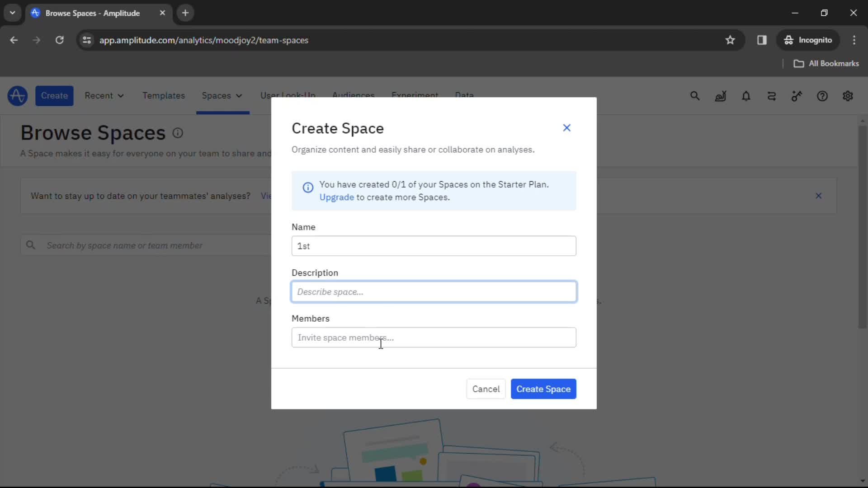Click the scrollbar down arrow
The image size is (868, 488).
(863, 481)
